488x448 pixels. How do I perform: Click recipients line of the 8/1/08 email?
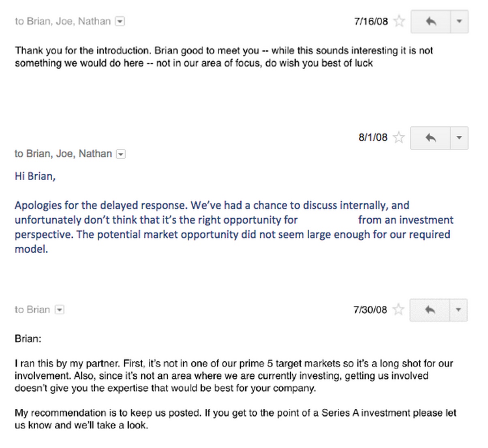[63, 154]
